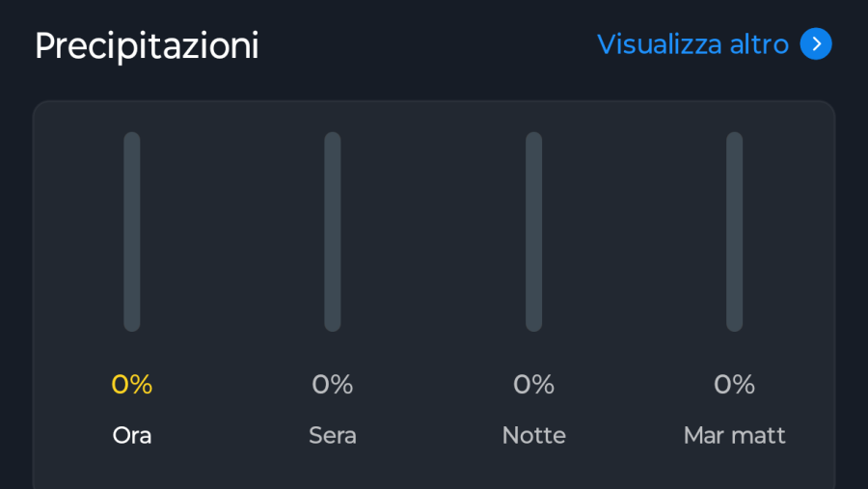Image resolution: width=868 pixels, height=489 pixels.
Task: Select the yellow 0% value for Ora
Action: (x=132, y=384)
